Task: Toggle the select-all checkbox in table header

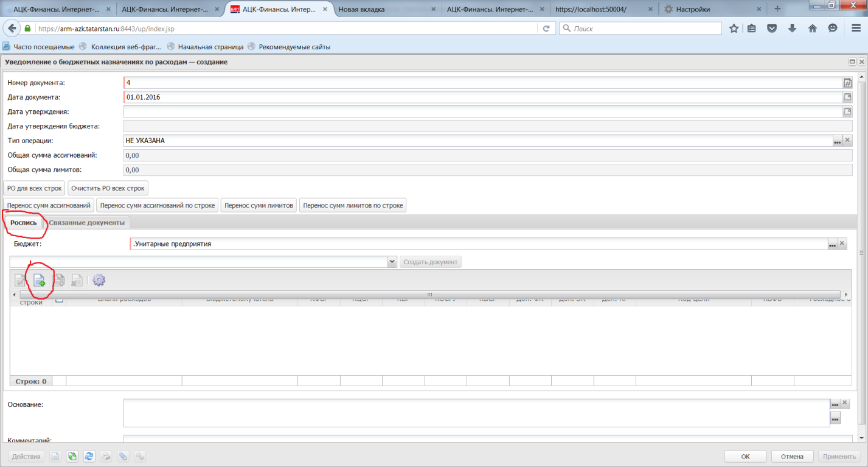Action: (59, 300)
